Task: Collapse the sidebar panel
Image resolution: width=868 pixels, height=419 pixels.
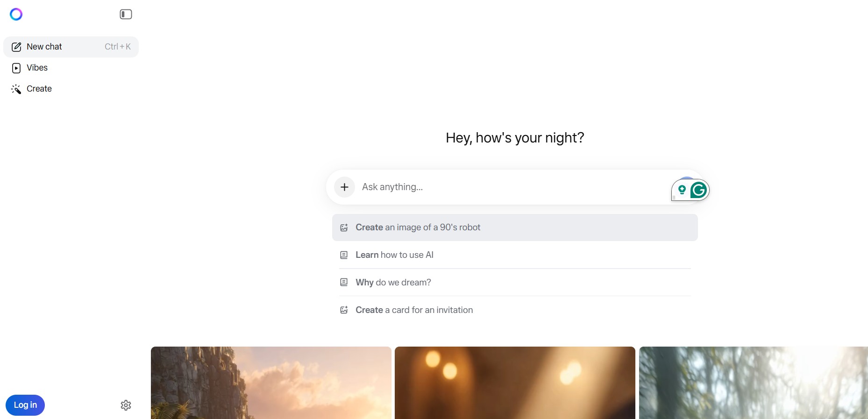Action: click(126, 14)
